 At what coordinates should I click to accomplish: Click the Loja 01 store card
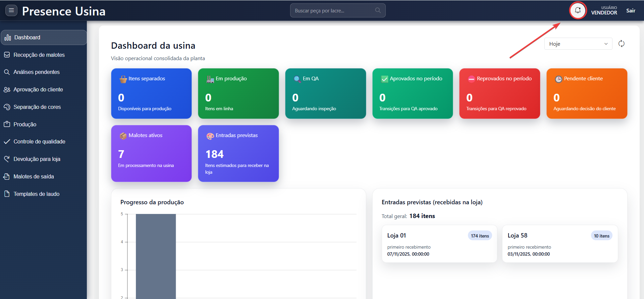(439, 244)
